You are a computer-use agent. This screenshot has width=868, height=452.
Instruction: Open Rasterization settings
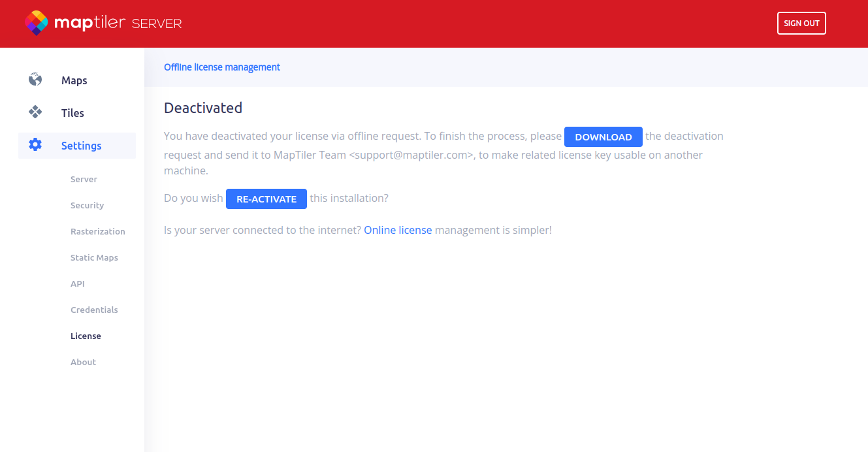coord(97,231)
